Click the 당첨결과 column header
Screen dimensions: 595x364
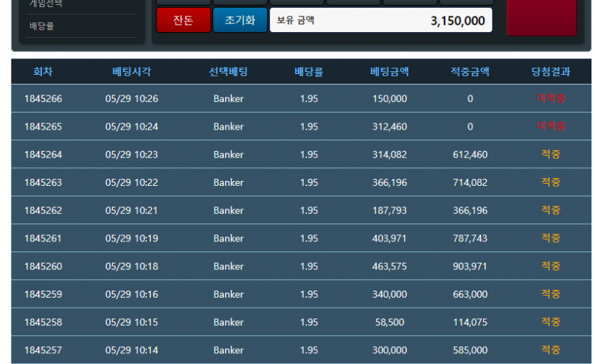click(x=551, y=72)
